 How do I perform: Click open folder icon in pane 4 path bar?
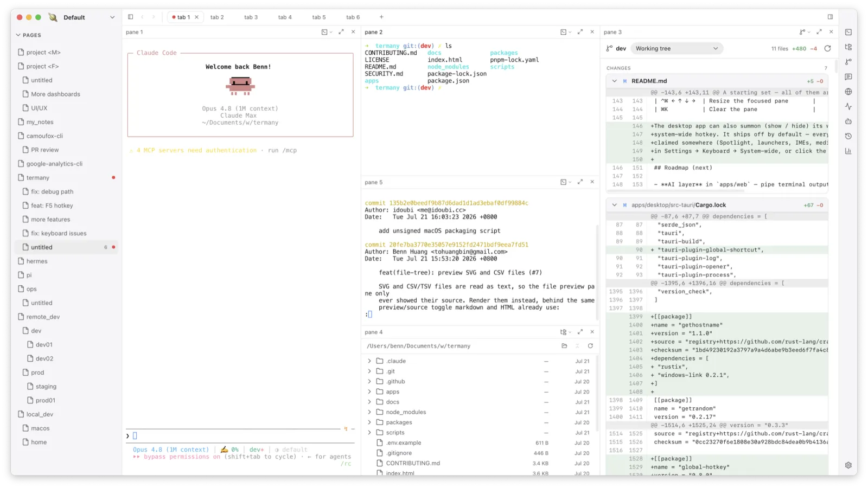coord(564,346)
